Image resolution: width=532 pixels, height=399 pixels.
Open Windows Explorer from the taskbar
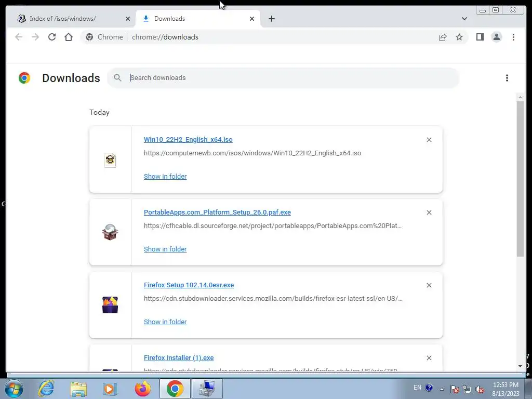[78, 389]
